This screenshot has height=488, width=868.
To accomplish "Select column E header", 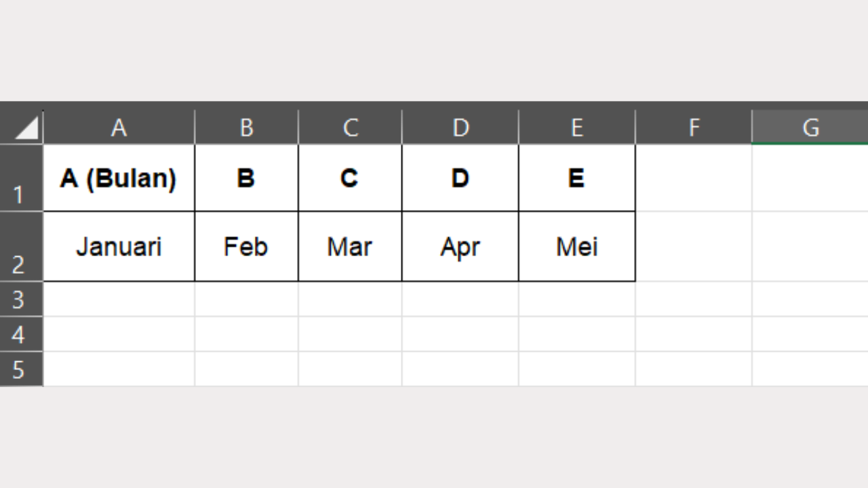I will point(577,127).
